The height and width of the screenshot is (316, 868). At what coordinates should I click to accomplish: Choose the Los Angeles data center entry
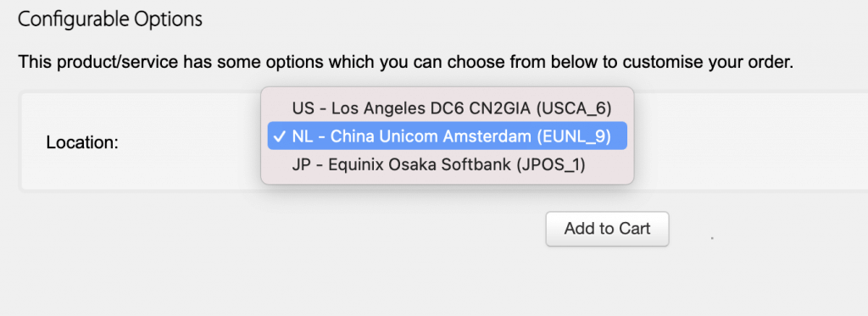coord(448,109)
